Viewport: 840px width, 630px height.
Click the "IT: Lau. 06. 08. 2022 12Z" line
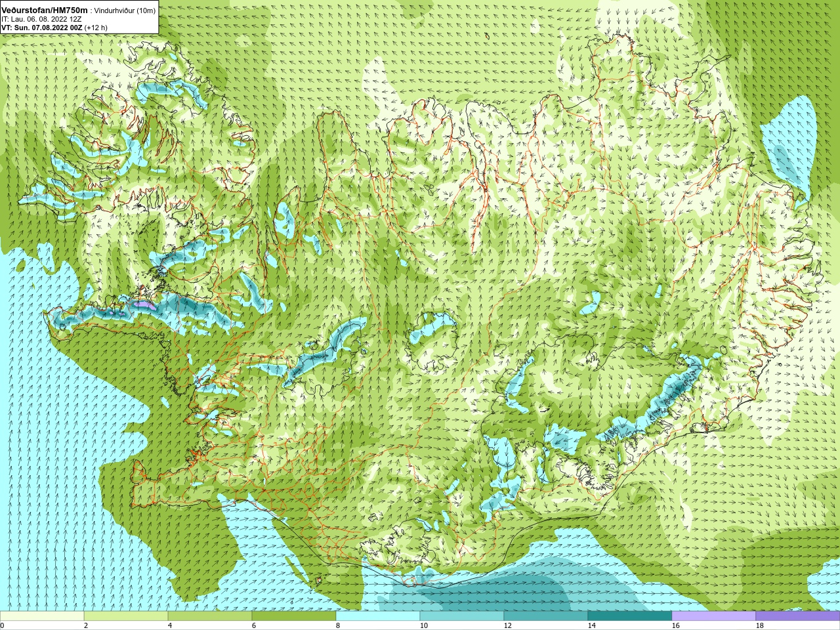(41, 19)
